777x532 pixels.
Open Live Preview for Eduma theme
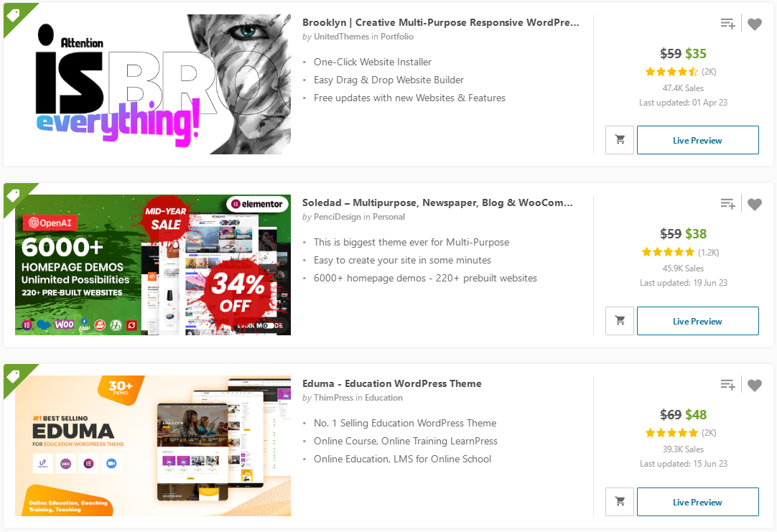(697, 502)
